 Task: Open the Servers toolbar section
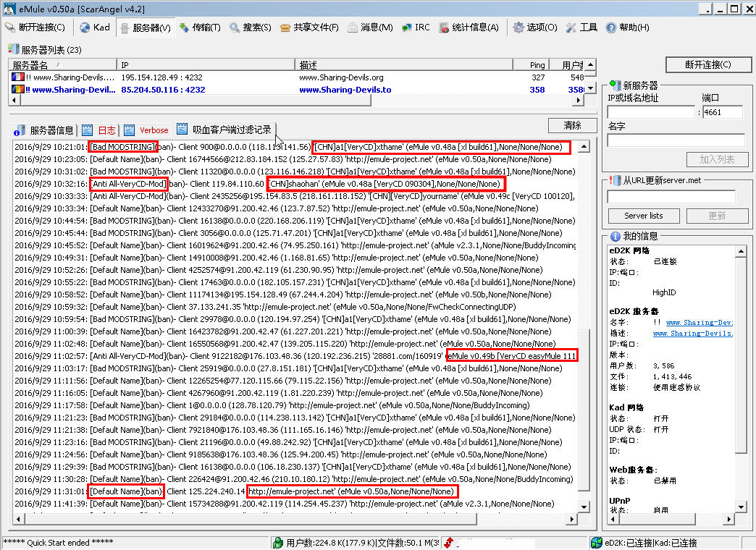(145, 28)
